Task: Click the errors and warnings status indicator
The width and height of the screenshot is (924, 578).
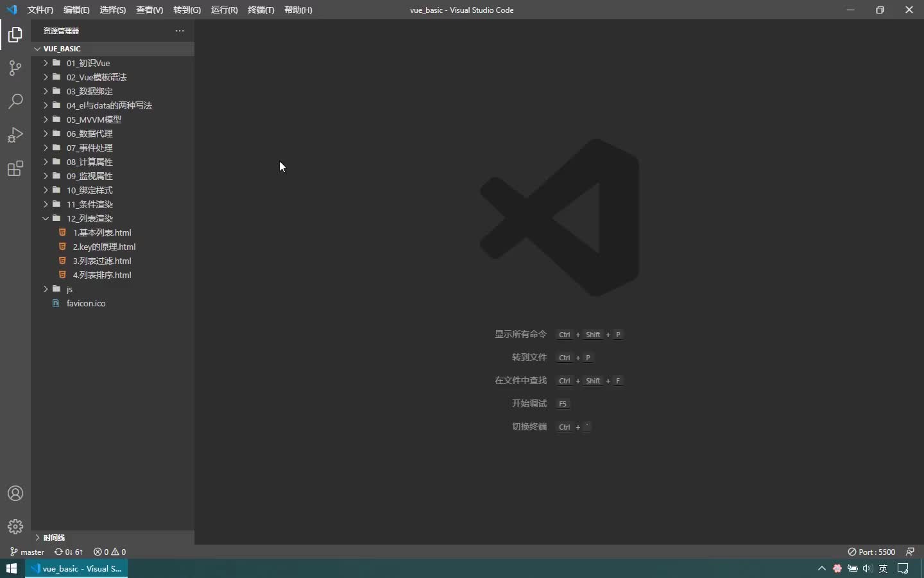Action: 110,552
